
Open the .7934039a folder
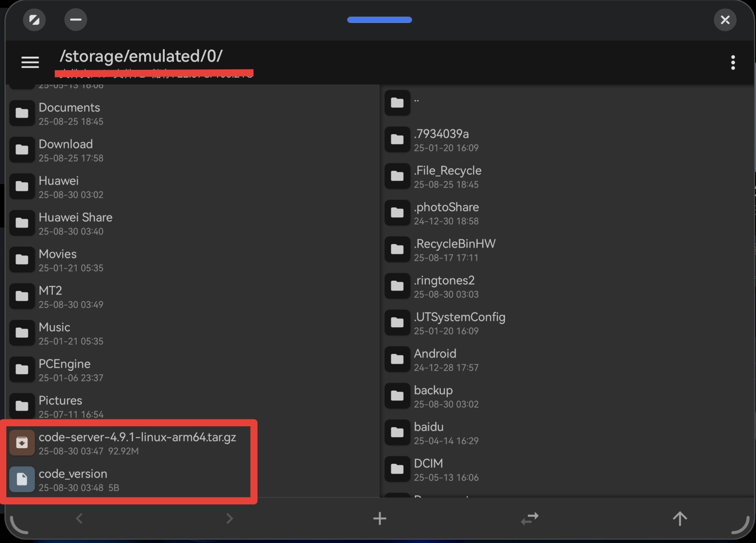(568, 140)
